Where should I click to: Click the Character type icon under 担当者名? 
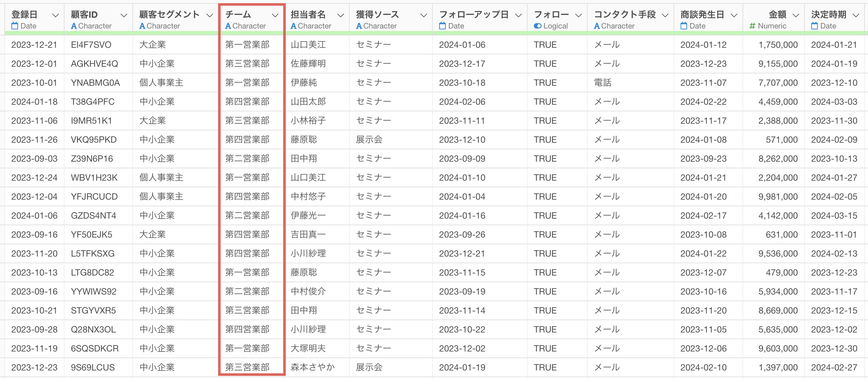point(293,26)
